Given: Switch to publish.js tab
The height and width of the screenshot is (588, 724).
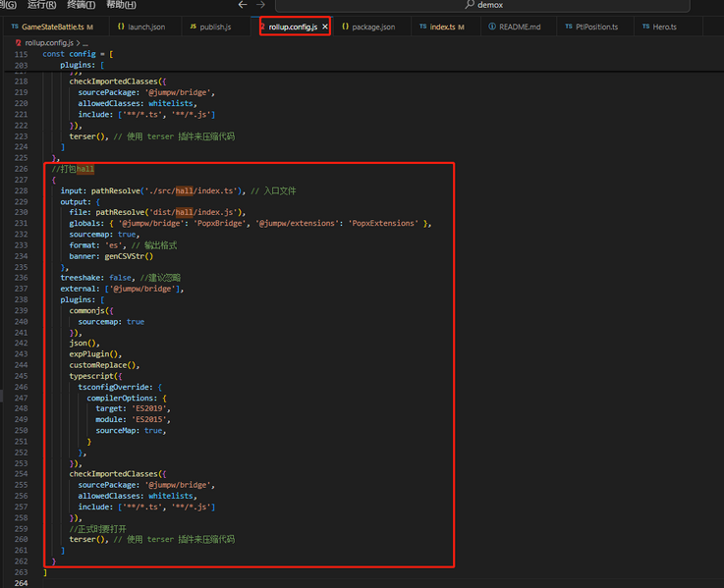Looking at the screenshot, I should coord(215,27).
